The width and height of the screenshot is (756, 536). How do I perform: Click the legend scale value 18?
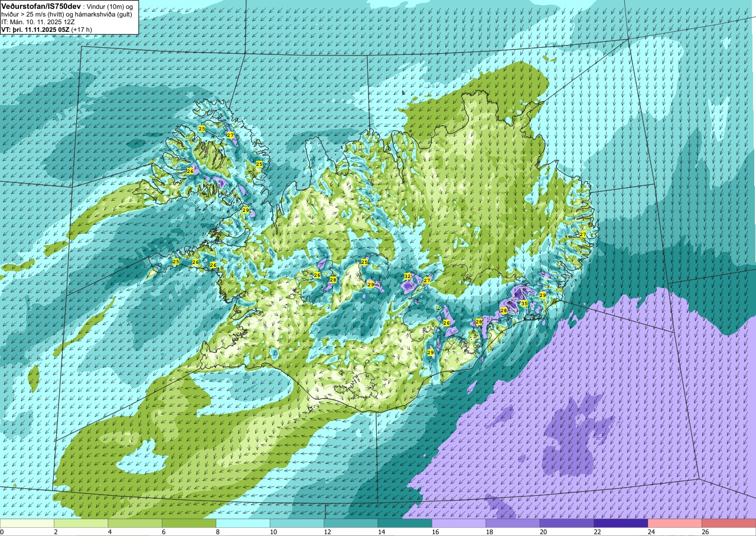(x=490, y=532)
